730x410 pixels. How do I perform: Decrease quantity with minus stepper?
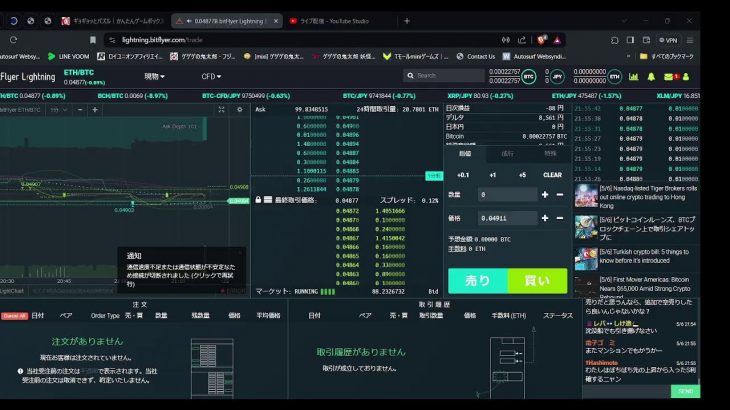pos(560,195)
